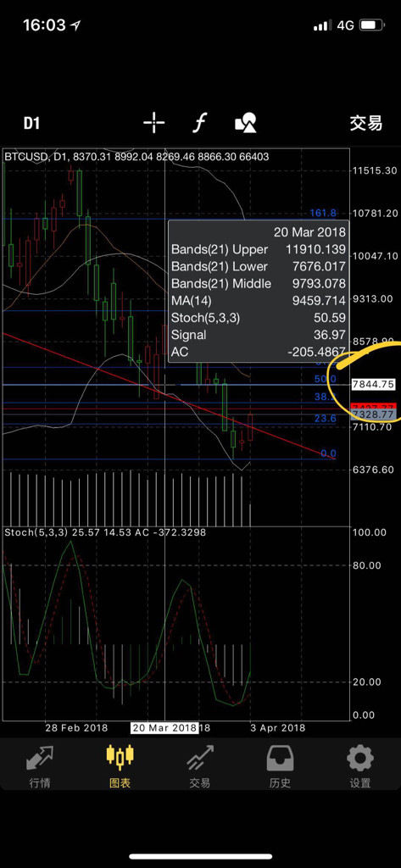The image size is (401, 868).
Task: Open the drawing objects shapes tool
Action: [x=246, y=123]
